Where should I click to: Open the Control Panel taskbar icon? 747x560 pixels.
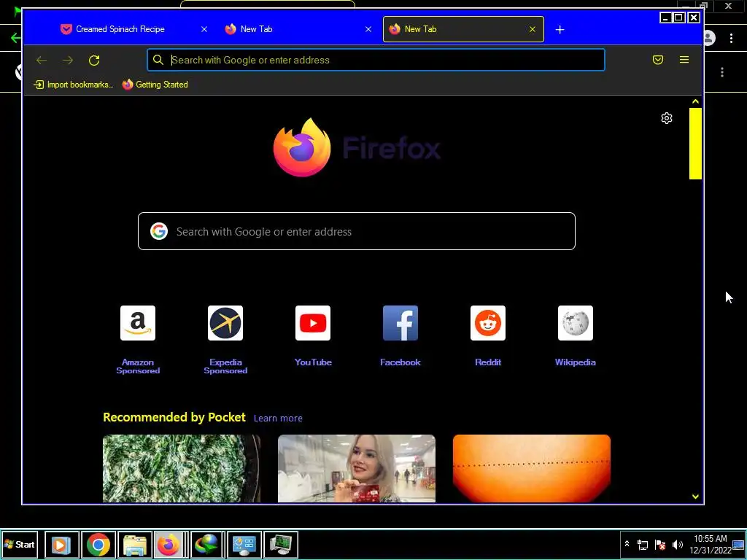(244, 544)
